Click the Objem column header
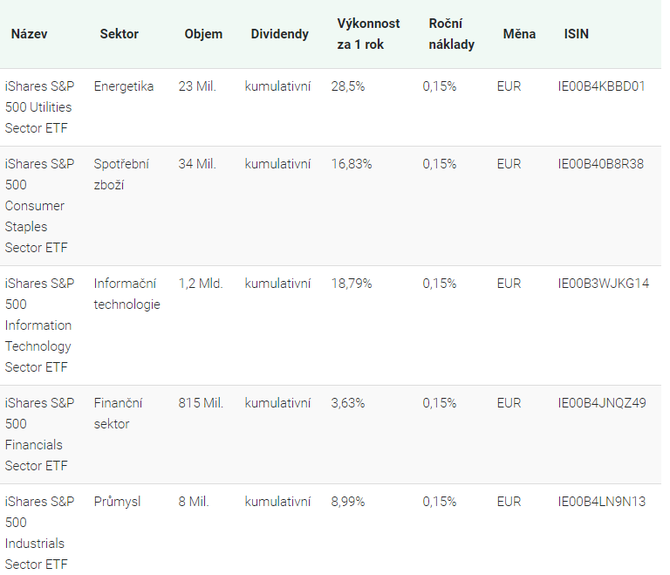This screenshot has height=575, width=670. (203, 34)
